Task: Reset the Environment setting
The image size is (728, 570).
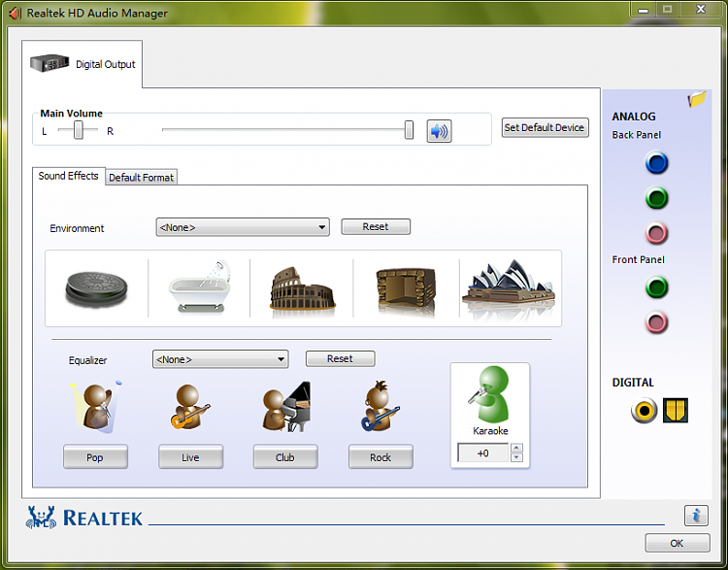Action: pyautogui.click(x=376, y=226)
